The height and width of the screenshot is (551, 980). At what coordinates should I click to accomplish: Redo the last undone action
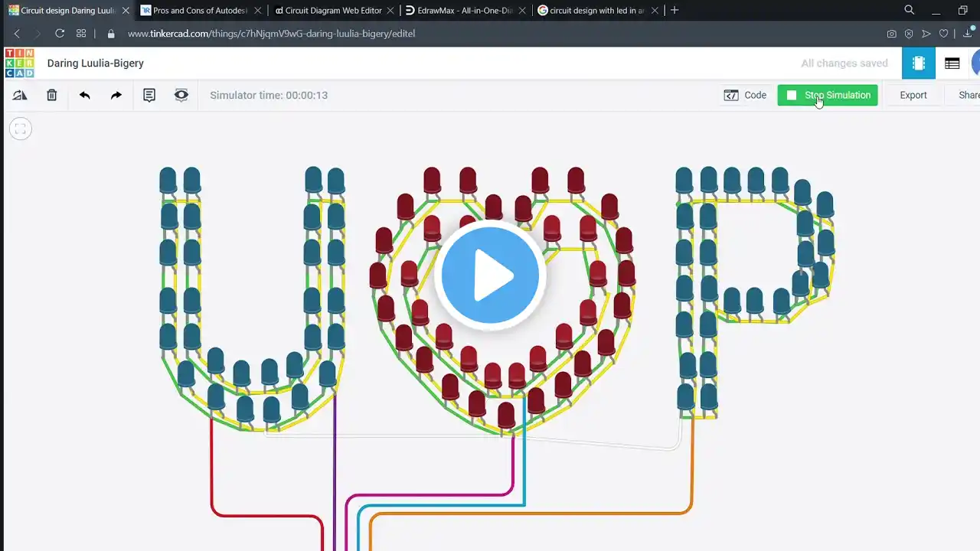tap(116, 95)
